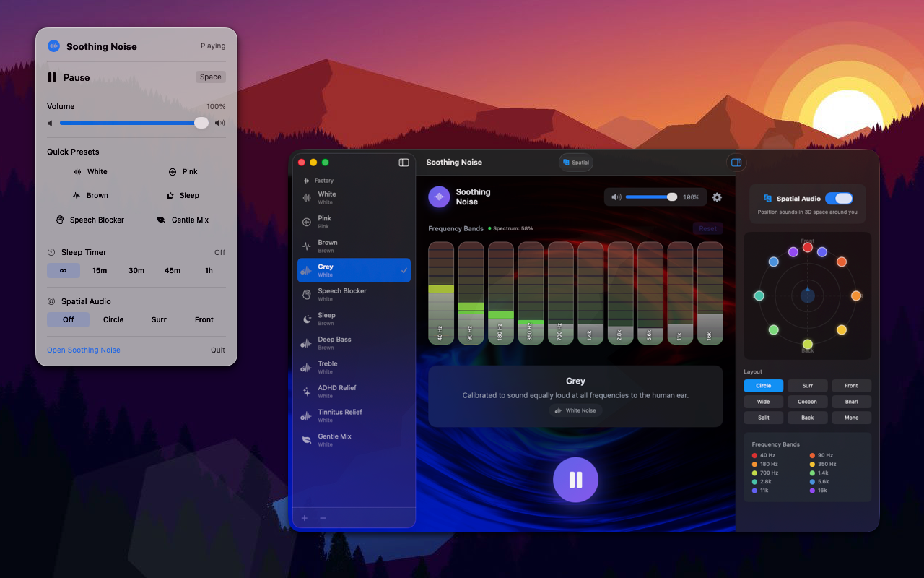The width and height of the screenshot is (924, 578).
Task: Select Surr in the Layout panel grid
Action: click(808, 386)
